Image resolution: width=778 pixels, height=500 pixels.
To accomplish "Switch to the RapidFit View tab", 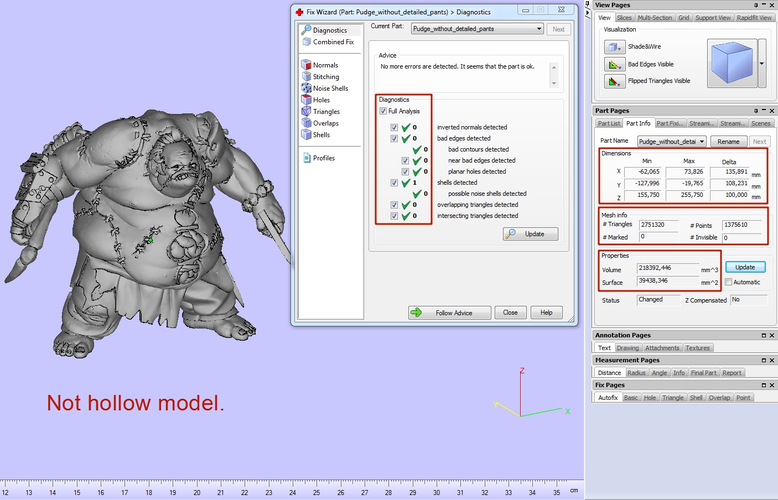I will 754,18.
